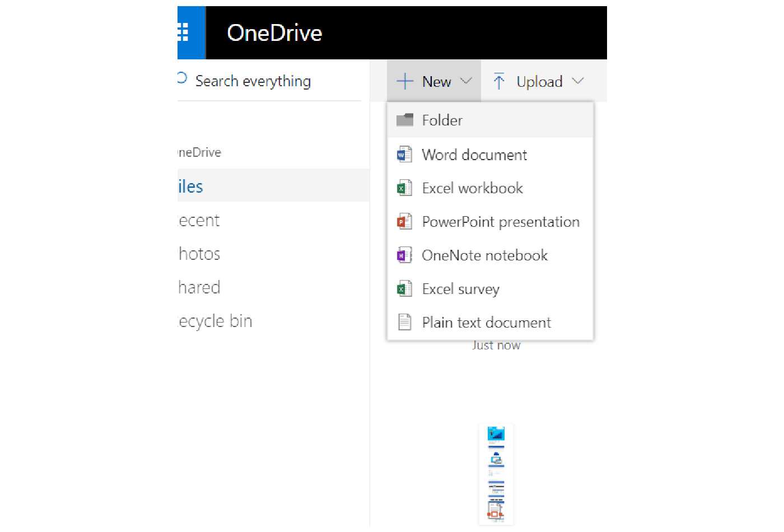Click the Upload button label
Screen dimensions: 784x532
point(539,82)
